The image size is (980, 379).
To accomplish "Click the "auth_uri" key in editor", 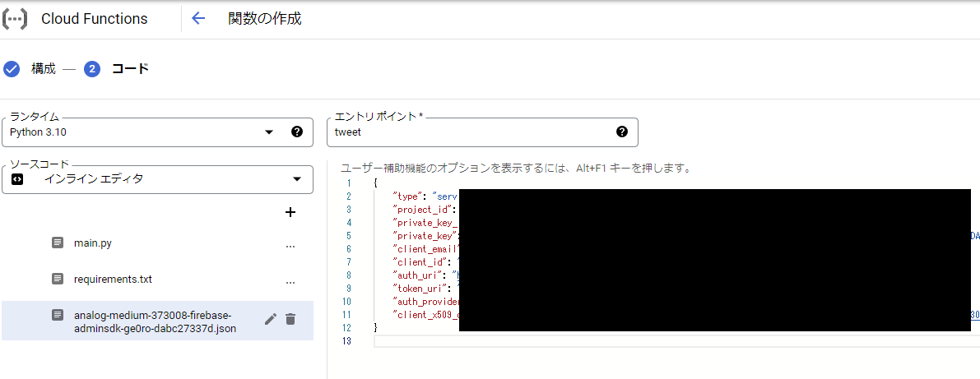I will [x=416, y=275].
